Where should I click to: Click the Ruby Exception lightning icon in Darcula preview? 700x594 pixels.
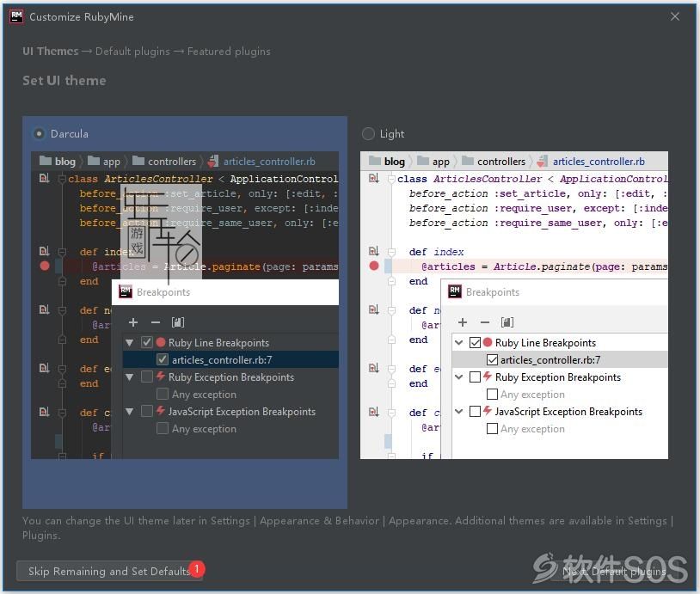[x=161, y=377]
